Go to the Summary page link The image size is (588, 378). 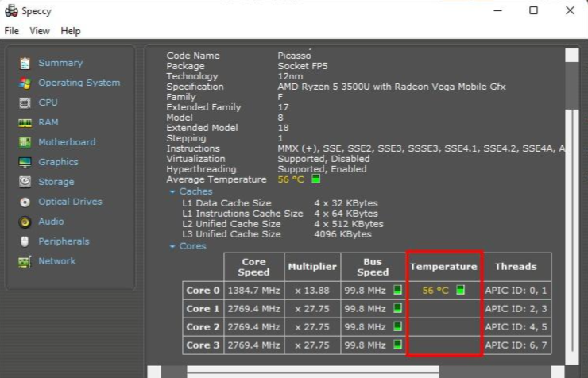click(60, 63)
